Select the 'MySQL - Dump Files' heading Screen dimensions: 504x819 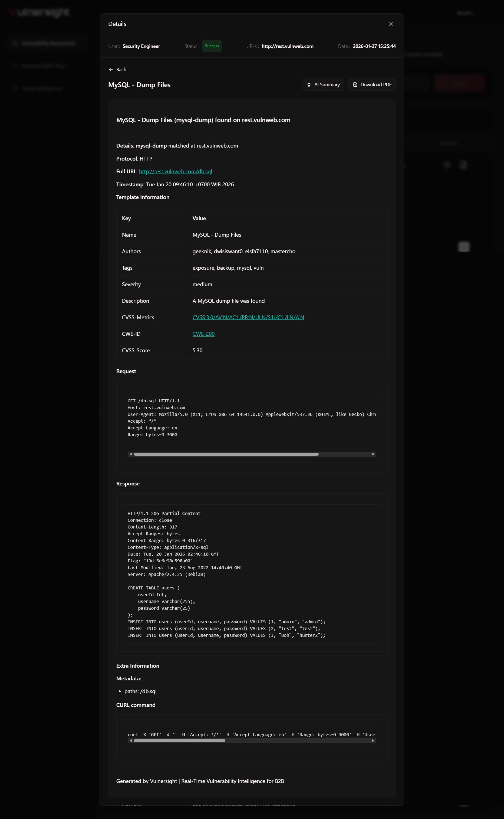(x=139, y=85)
